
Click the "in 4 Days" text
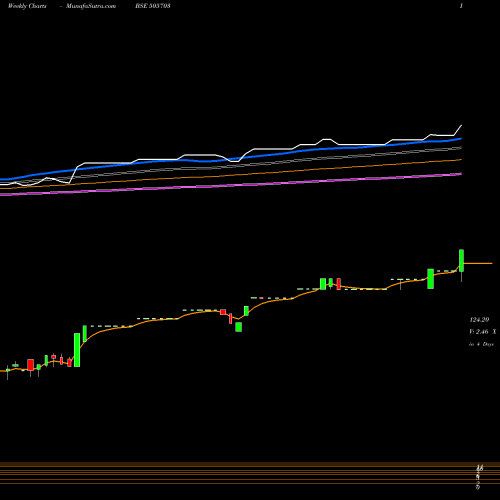click(x=481, y=344)
